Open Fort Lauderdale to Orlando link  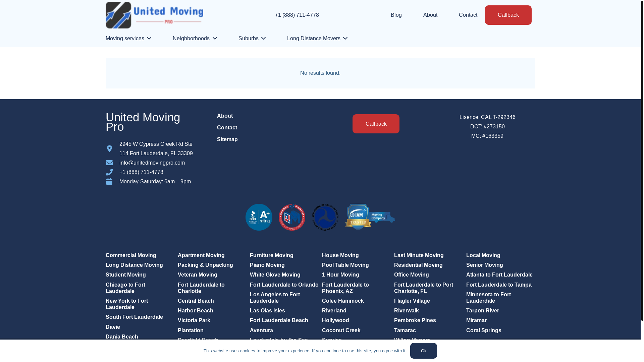coord(284,285)
